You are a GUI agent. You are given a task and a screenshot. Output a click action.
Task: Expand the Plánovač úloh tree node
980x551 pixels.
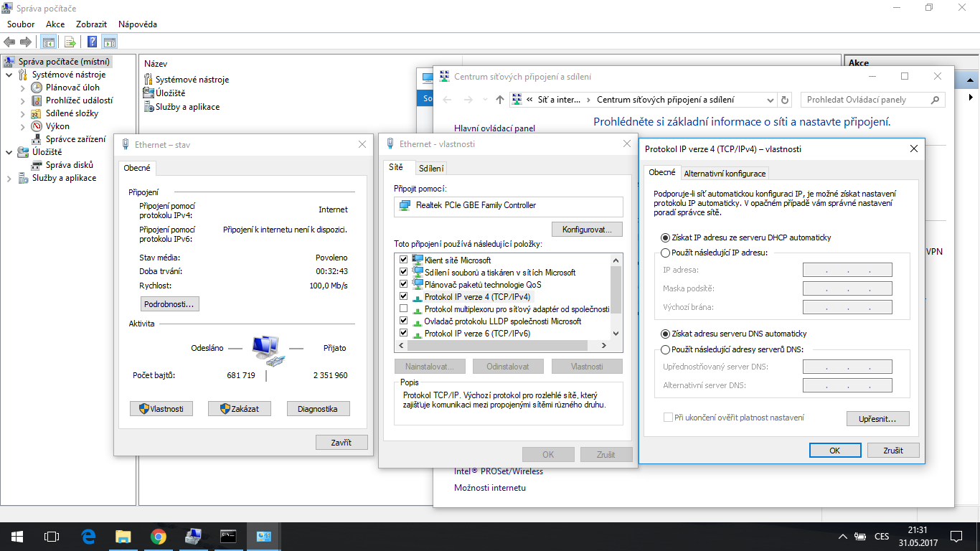pos(23,88)
